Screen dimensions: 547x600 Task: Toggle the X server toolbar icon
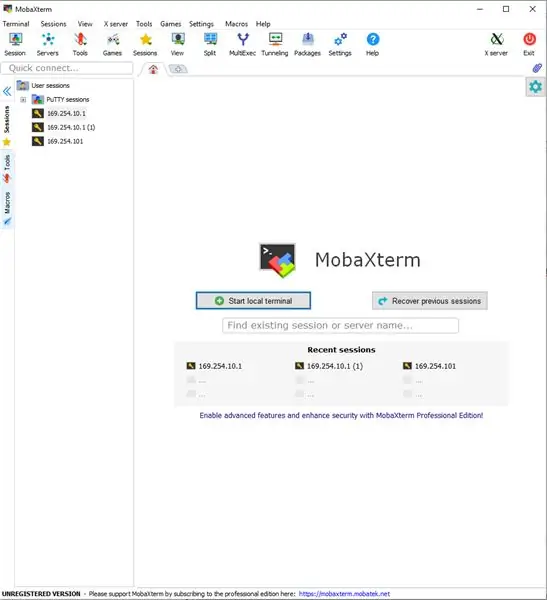[x=496, y=45]
